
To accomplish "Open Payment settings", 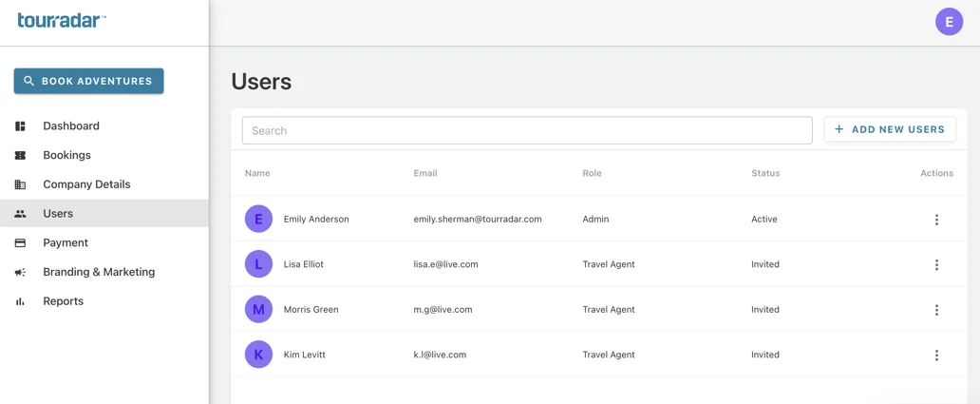I will (104, 242).
